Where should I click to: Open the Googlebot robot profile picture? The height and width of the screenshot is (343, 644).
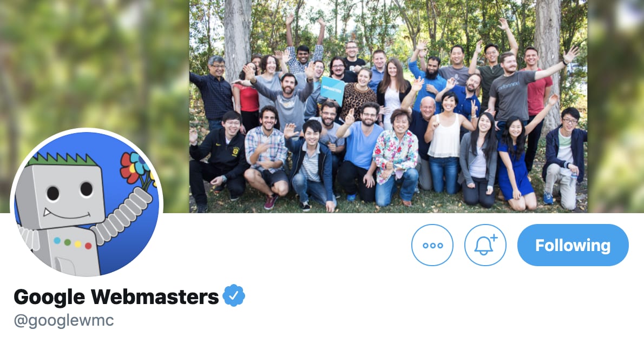coord(87,204)
